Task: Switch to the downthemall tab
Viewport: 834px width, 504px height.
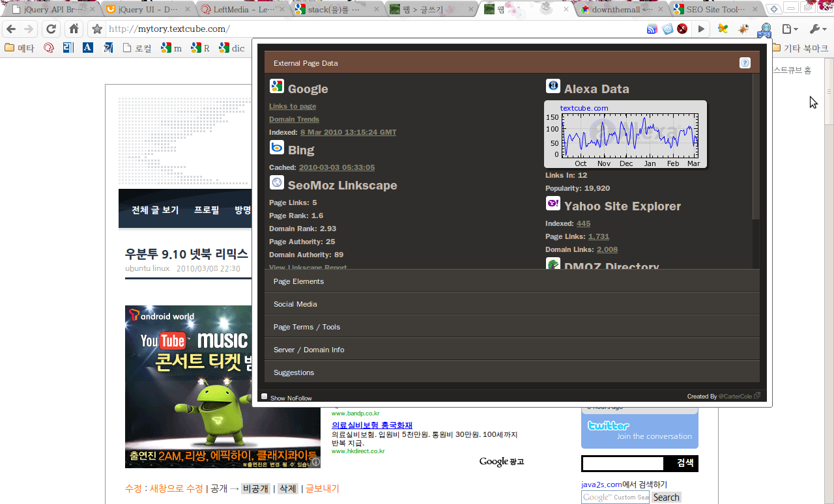Action: point(622,9)
